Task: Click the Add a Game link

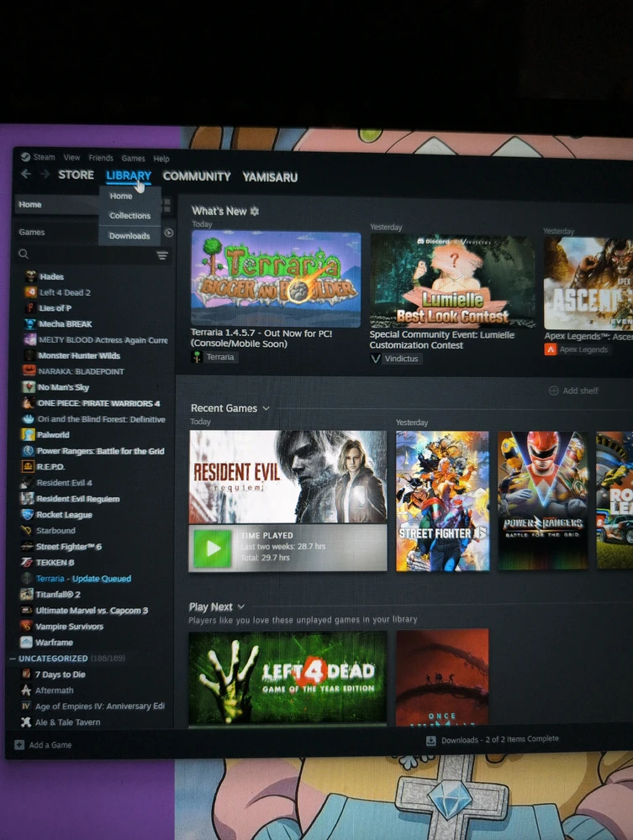Action: coord(50,744)
